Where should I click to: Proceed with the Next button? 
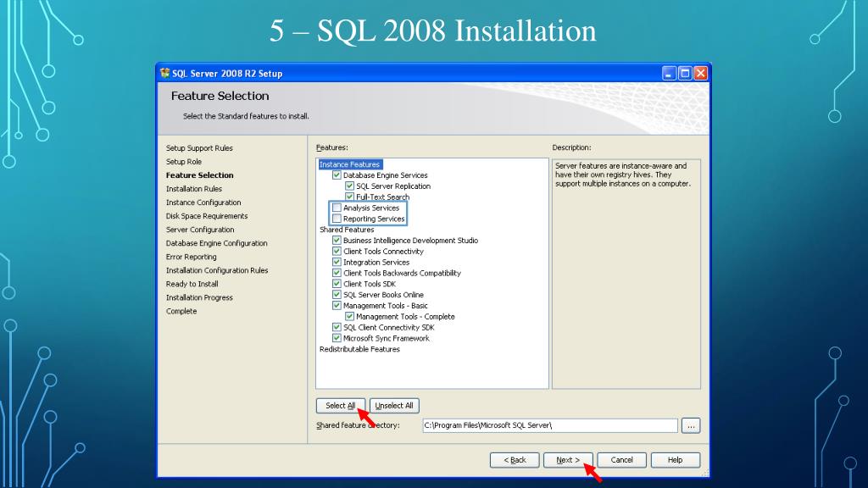(x=568, y=460)
